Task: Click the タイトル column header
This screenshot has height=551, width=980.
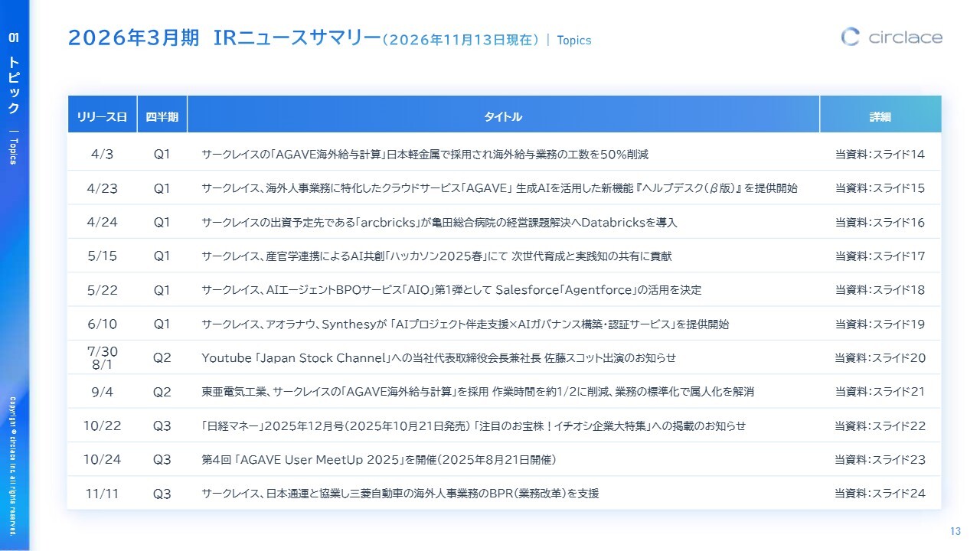Action: coord(503,117)
